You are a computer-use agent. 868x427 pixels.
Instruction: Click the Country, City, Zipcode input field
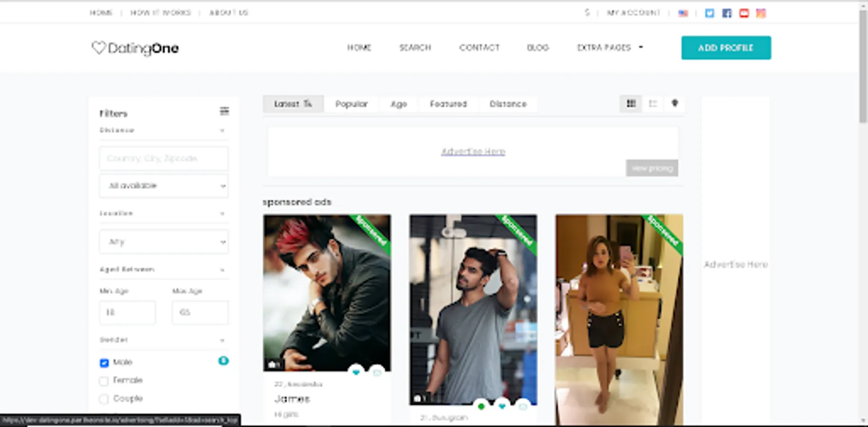(164, 158)
